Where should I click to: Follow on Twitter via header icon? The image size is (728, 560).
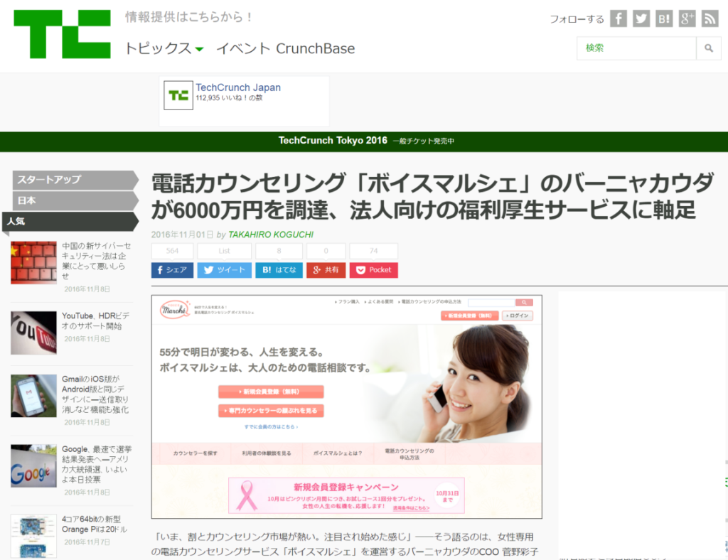click(641, 18)
